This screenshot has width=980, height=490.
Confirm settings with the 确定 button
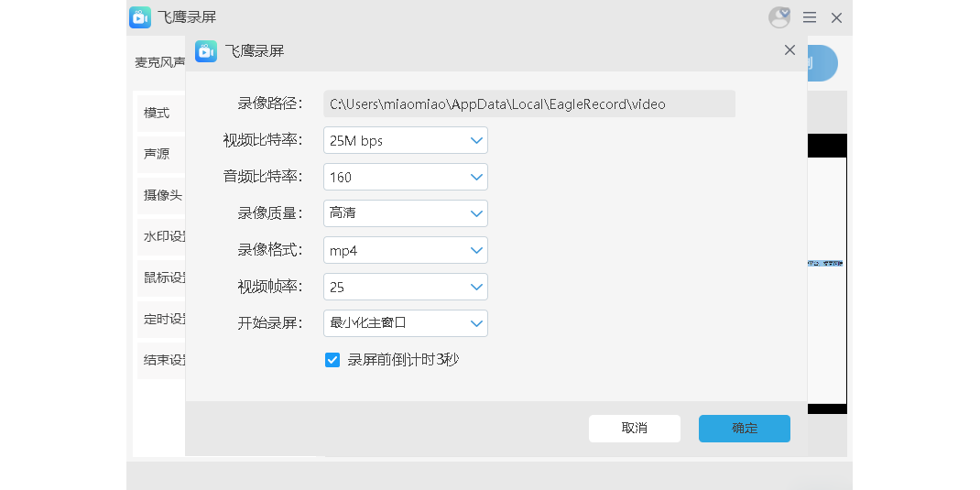coord(744,429)
